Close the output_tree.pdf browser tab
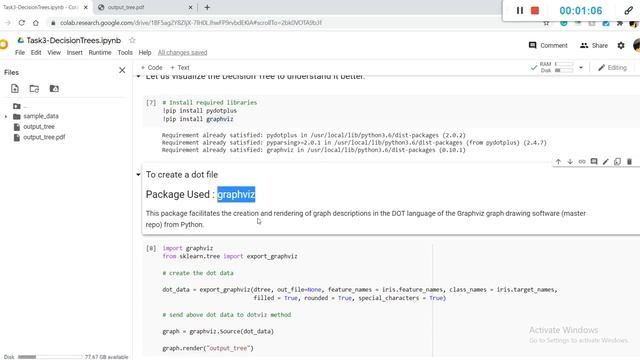 pos(190,7)
